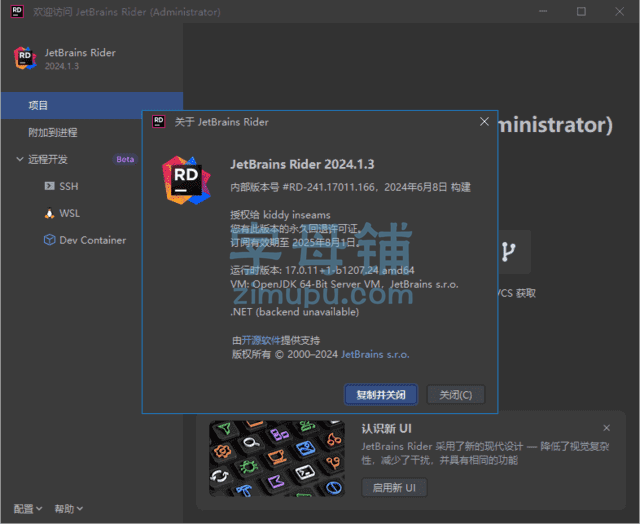Click the SSH terminal icon

tap(49, 186)
